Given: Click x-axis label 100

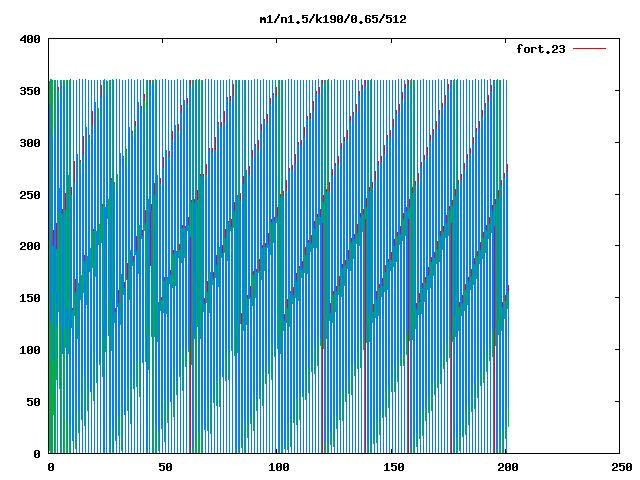Looking at the screenshot, I should point(279,467).
